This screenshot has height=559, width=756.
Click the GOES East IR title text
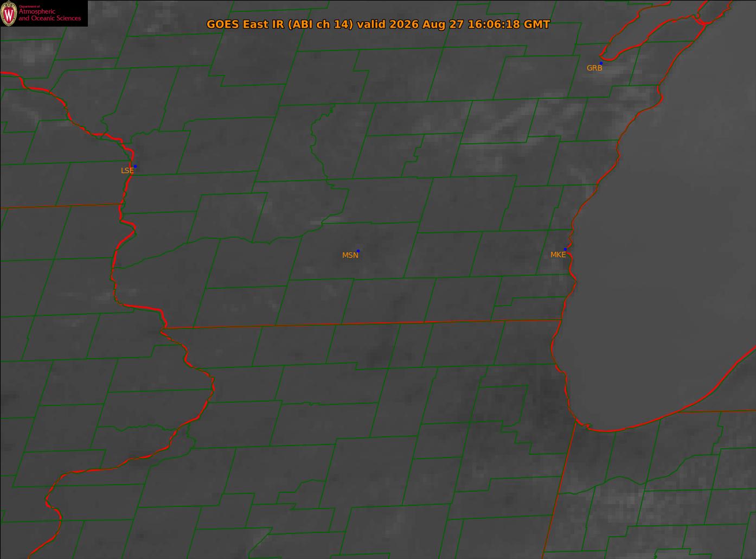click(378, 24)
